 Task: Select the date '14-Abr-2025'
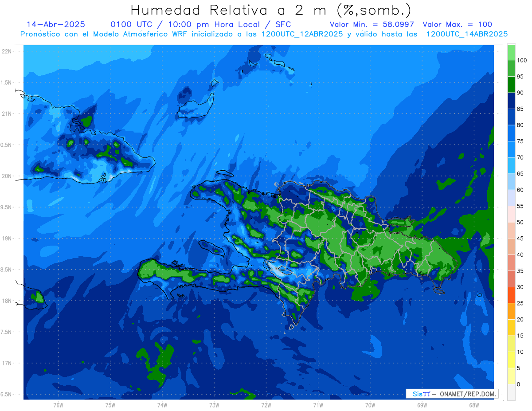[x=56, y=24]
